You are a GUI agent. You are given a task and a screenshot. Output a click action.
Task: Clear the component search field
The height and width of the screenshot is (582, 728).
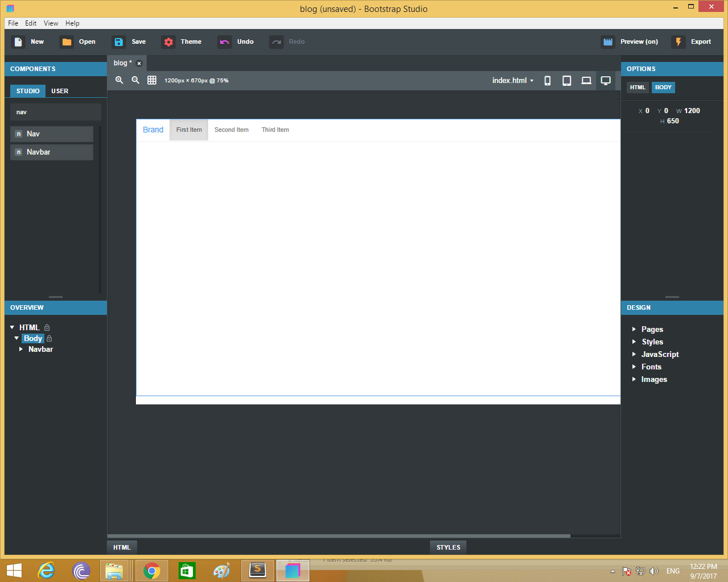tap(55, 111)
